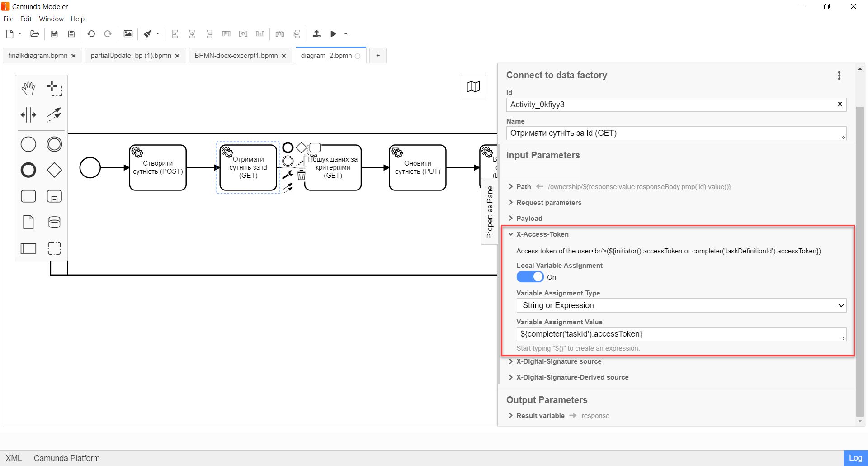Toggle the Properties Panel side tab
This screenshot has width=868, height=466.
tap(490, 211)
